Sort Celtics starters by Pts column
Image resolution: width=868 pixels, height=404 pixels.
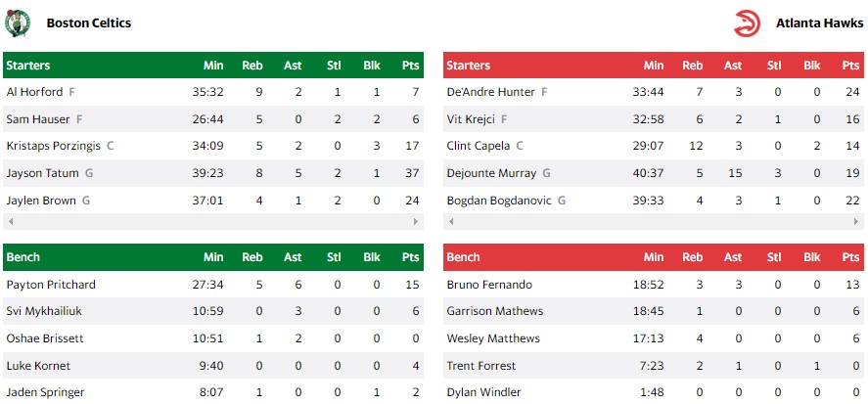coord(410,66)
